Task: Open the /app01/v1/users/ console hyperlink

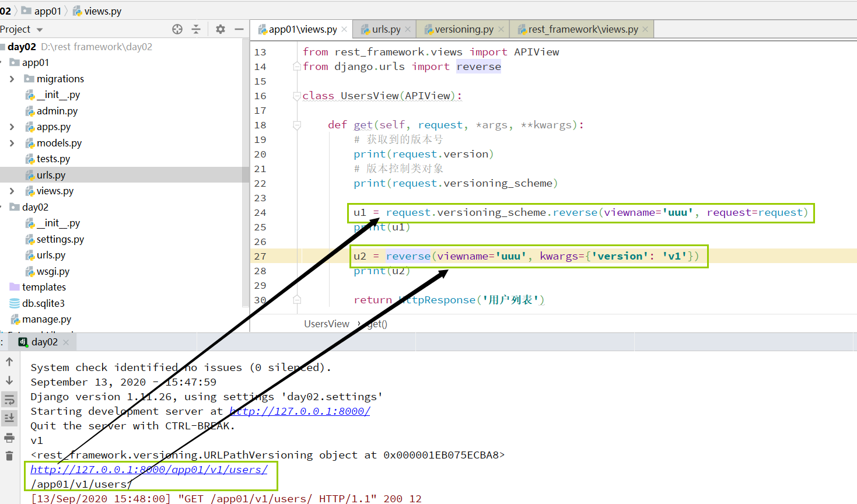Action: pyautogui.click(x=149, y=470)
